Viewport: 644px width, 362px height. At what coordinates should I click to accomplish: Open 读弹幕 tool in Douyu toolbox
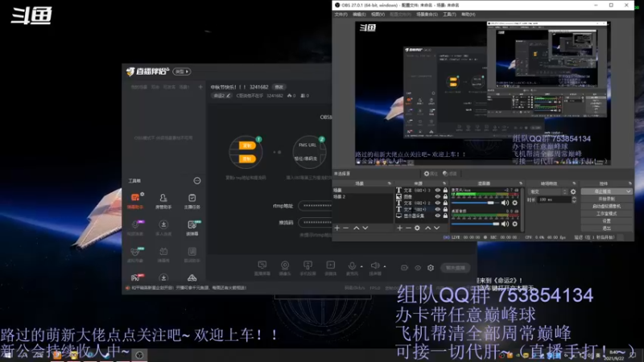tap(192, 228)
